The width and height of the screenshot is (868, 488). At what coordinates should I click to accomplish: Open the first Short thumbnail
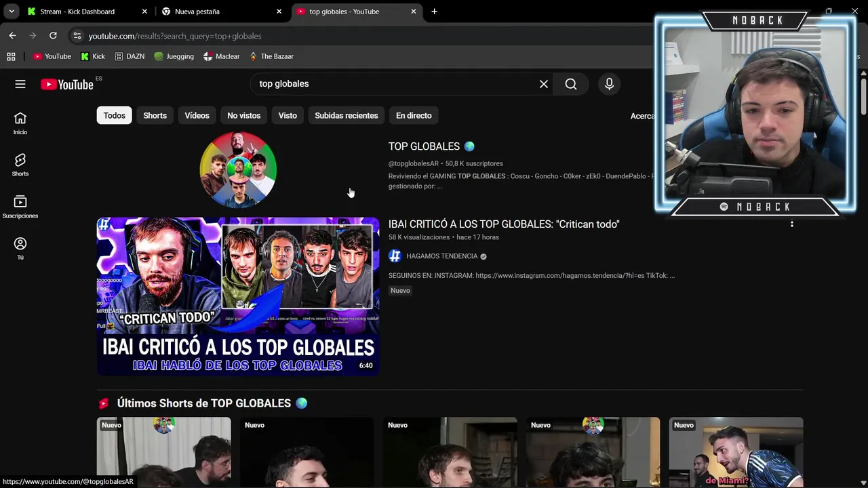pos(163,452)
